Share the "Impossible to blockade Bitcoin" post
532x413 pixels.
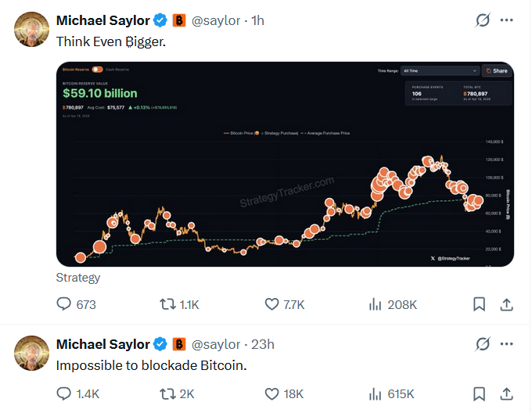[x=506, y=393]
